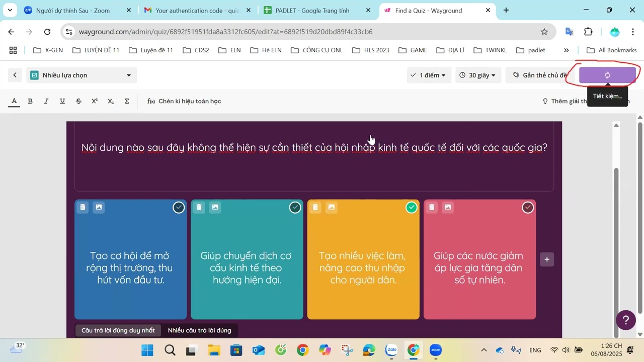Edit the red answer 'Giúp các nước giảm'
The width and height of the screenshot is (644, 362).
(479, 268)
